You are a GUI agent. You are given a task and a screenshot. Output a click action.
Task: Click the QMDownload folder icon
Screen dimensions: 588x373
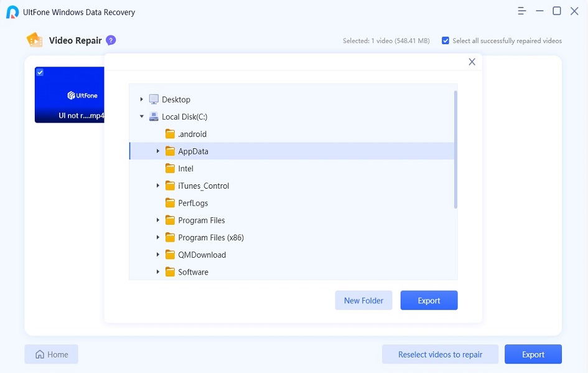tap(170, 255)
